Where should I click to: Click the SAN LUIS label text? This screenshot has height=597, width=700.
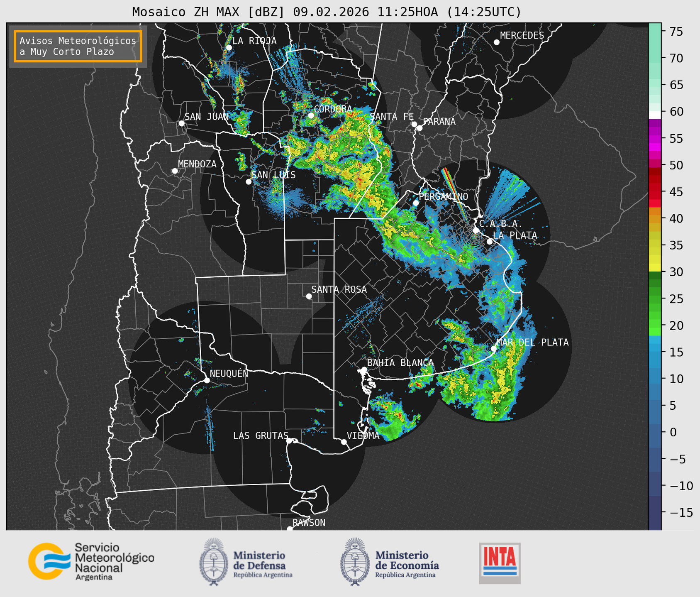coord(273,175)
